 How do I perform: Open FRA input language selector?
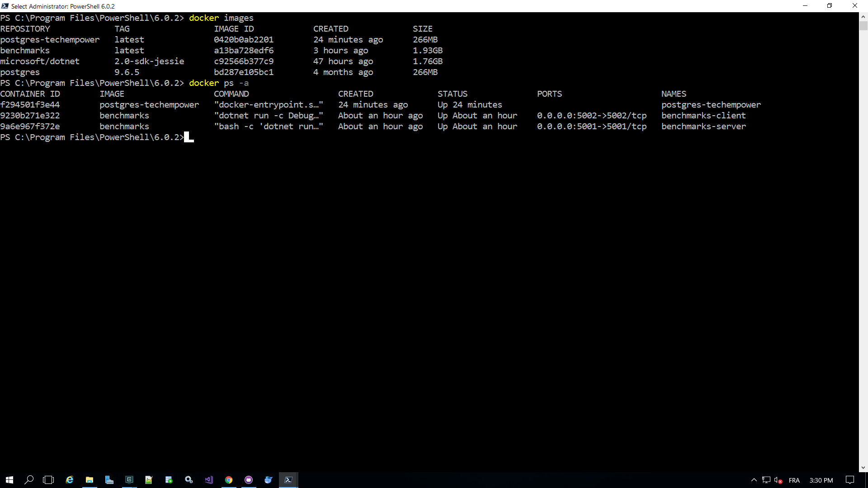pyautogui.click(x=794, y=480)
